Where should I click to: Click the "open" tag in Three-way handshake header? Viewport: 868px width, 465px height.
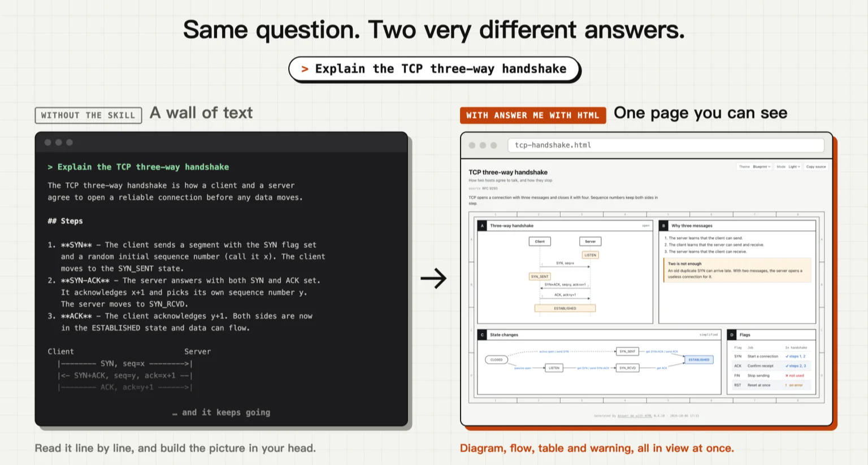(x=646, y=226)
